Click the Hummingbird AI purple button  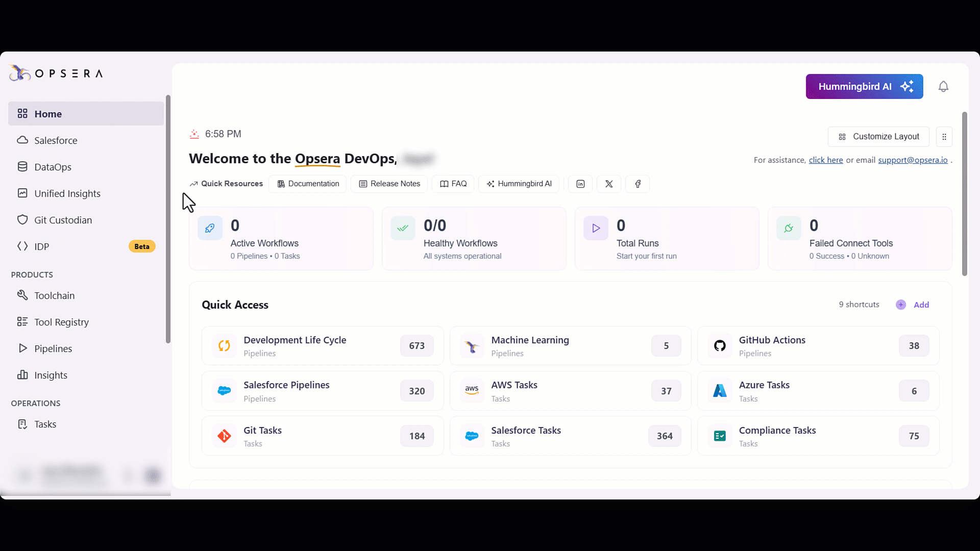pyautogui.click(x=864, y=87)
